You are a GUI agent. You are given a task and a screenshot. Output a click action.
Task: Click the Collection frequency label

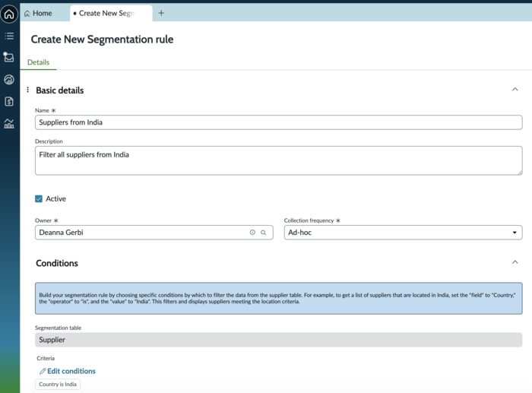point(309,220)
